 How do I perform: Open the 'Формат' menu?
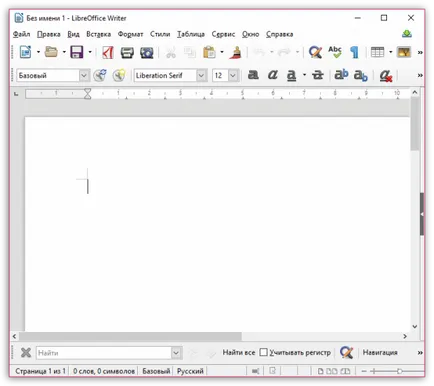coord(130,34)
